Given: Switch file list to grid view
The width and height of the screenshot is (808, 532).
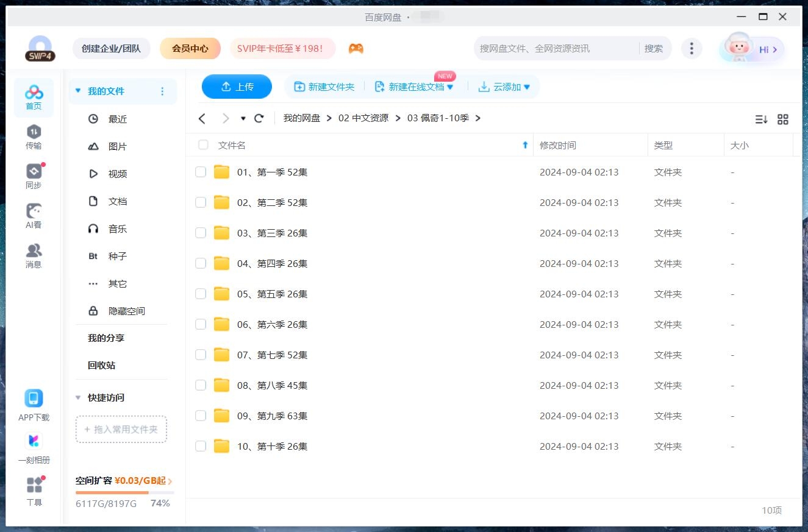Looking at the screenshot, I should click(783, 119).
